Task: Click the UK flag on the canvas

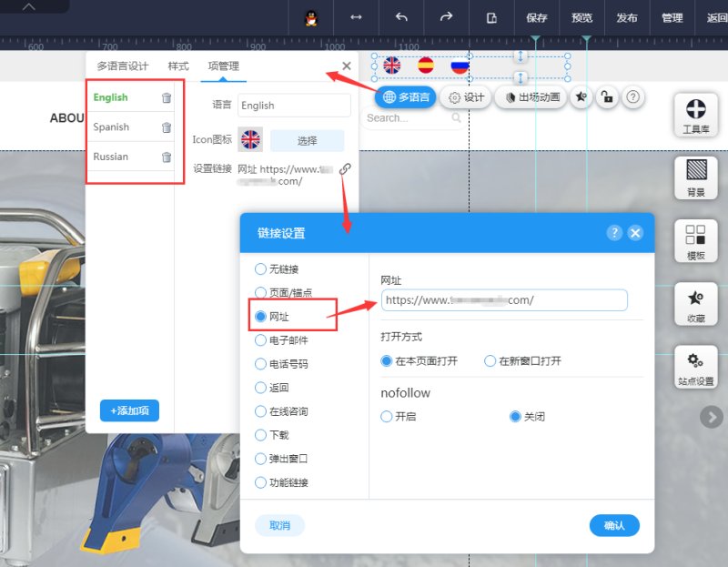Action: (392, 66)
